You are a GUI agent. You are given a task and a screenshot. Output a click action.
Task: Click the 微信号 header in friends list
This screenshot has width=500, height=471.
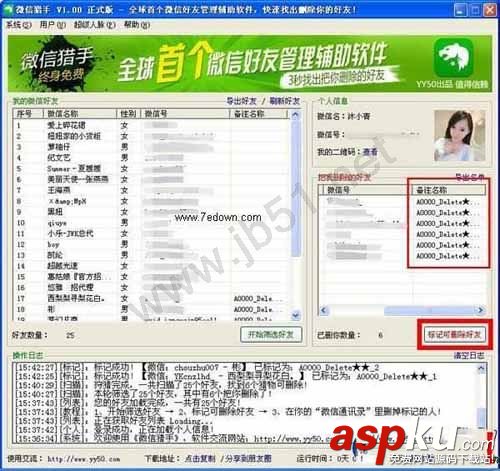pyautogui.click(x=185, y=114)
